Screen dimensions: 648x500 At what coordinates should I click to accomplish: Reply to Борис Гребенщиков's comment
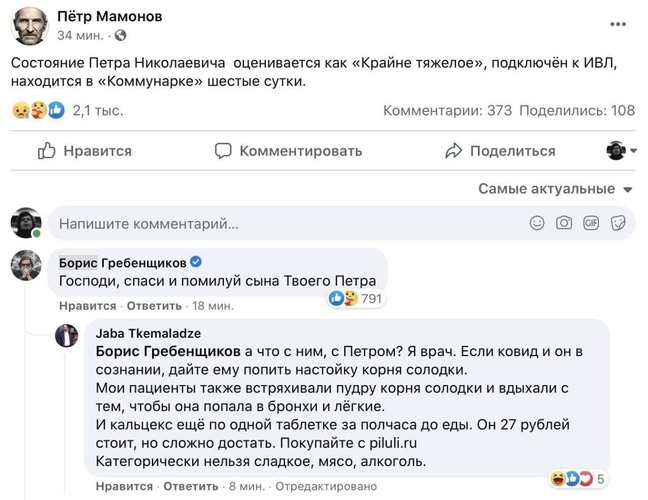(134, 305)
